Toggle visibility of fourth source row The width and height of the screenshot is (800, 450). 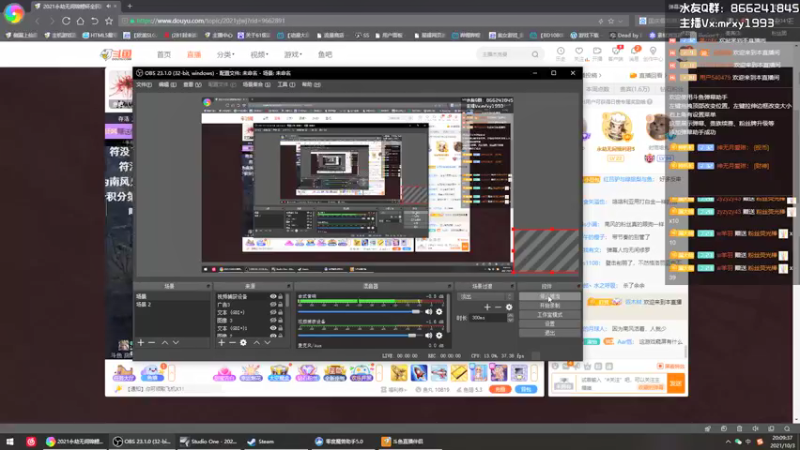tap(273, 320)
